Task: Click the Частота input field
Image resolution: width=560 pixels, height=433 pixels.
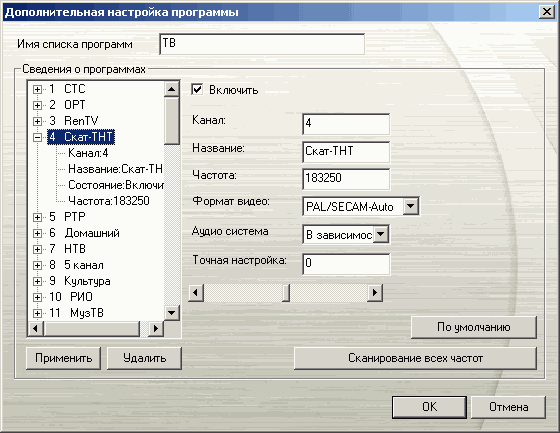Action: (x=346, y=179)
